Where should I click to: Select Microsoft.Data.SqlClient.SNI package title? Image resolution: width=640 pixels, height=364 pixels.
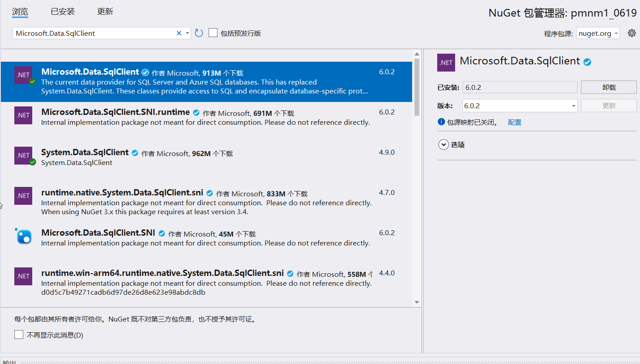click(98, 233)
